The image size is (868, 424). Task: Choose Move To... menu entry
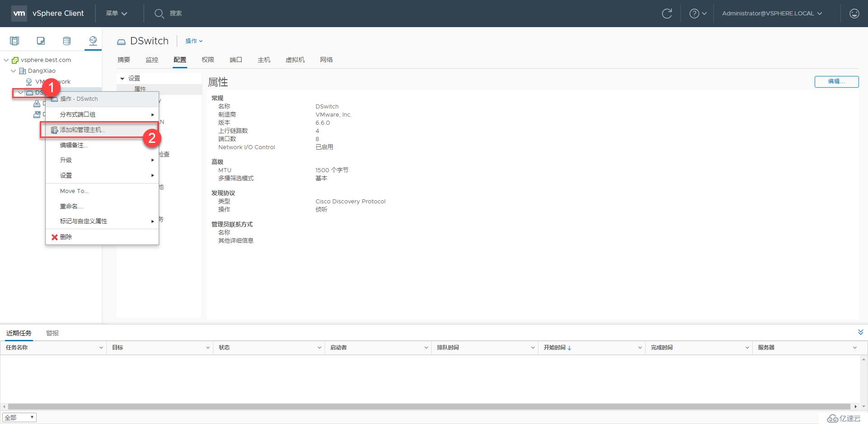pyautogui.click(x=102, y=191)
